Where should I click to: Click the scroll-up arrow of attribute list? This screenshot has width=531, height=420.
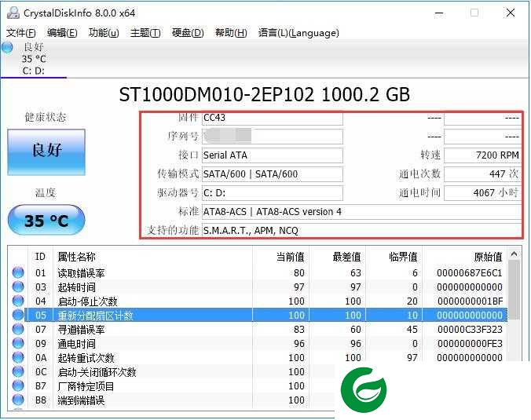pos(514,254)
